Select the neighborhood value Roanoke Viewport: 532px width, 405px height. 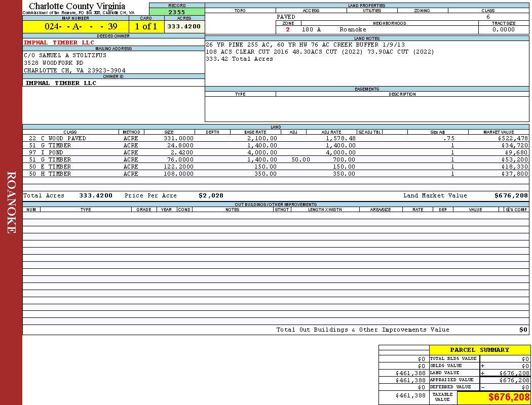(x=353, y=29)
